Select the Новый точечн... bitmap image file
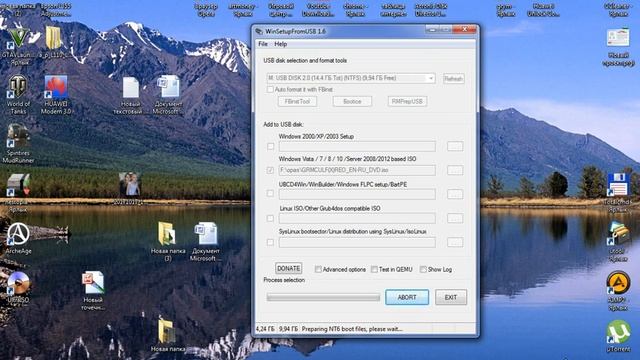 point(93,282)
